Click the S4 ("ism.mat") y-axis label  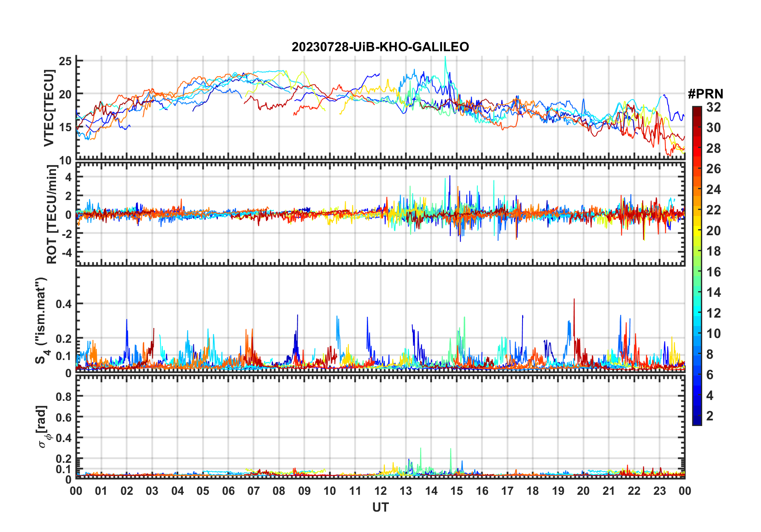coord(42,320)
